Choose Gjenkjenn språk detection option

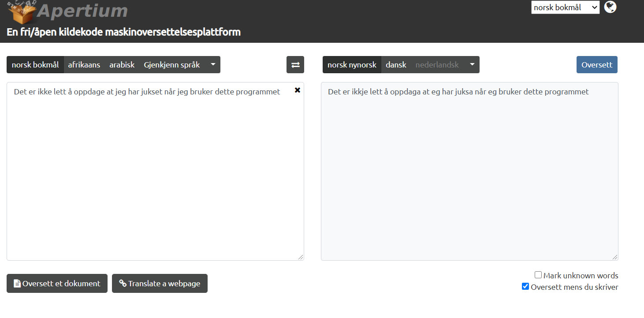171,65
